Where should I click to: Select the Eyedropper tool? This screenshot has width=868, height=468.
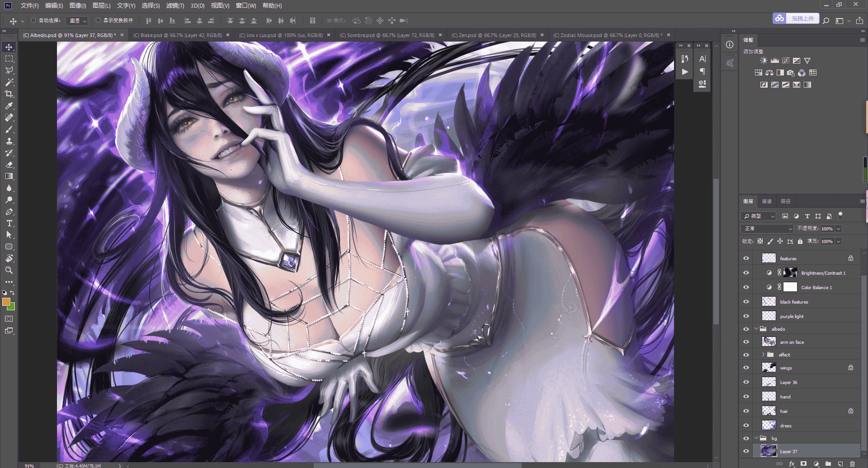tap(9, 106)
